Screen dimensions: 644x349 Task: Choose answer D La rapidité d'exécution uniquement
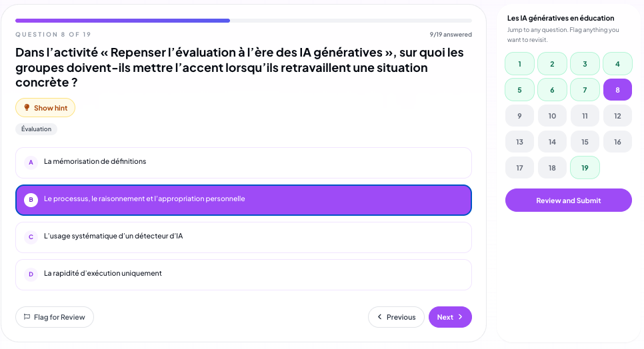(243, 275)
